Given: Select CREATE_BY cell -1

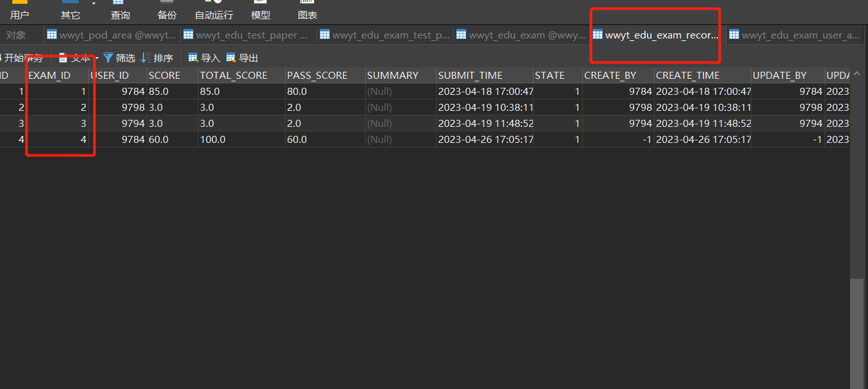Looking at the screenshot, I should click(618, 139).
